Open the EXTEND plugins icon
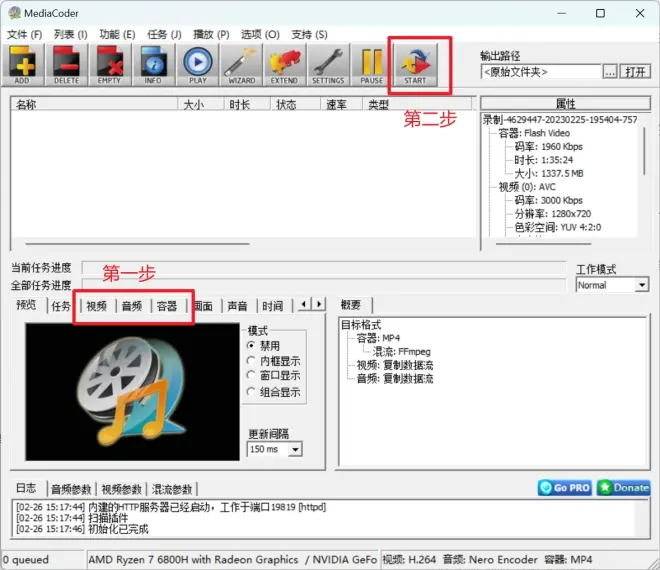This screenshot has height=570, width=660. coord(285,65)
